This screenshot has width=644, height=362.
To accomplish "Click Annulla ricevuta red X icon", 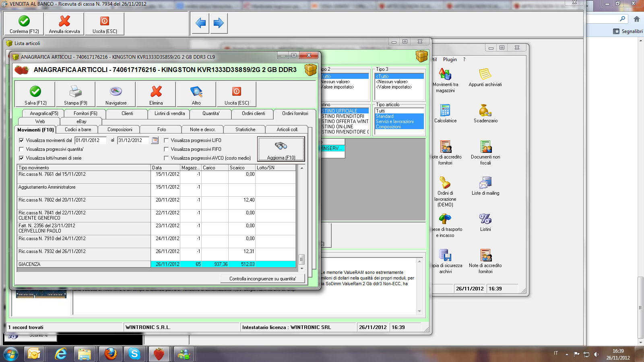I will (64, 21).
